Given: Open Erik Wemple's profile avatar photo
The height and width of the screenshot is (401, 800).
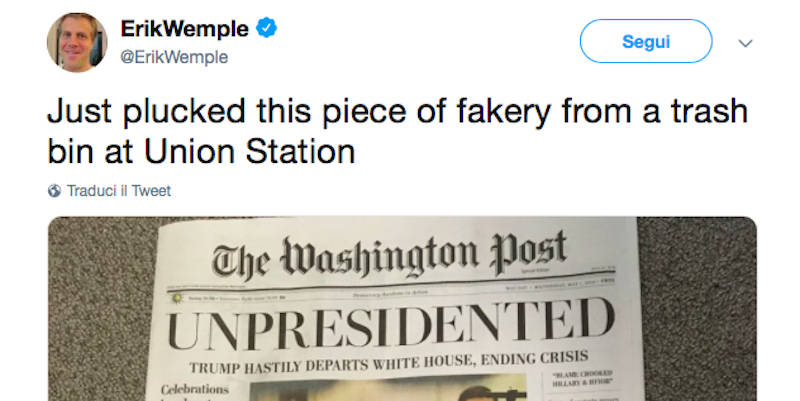Looking at the screenshot, I should coord(77,43).
